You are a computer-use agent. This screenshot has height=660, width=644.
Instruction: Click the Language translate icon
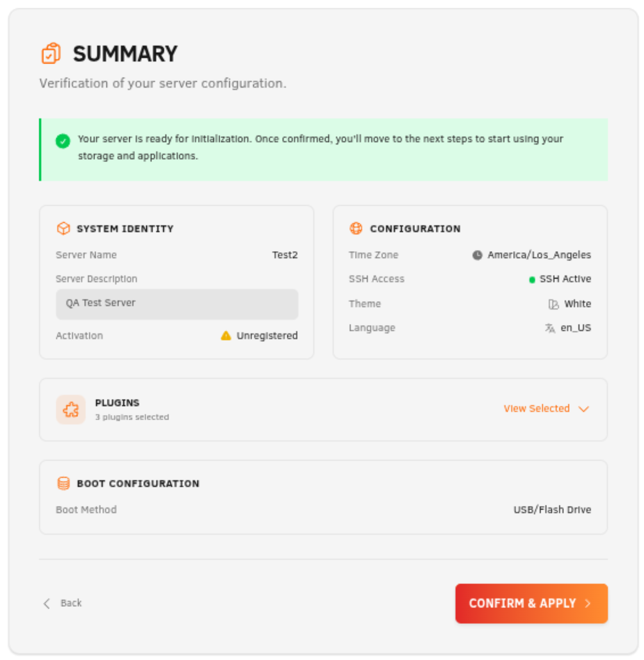pyautogui.click(x=550, y=328)
